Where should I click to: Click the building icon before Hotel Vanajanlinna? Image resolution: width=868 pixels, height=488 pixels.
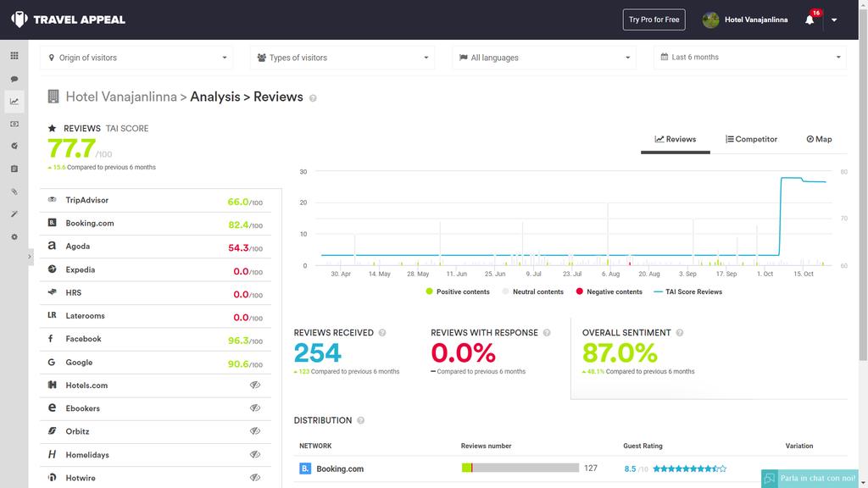point(53,97)
